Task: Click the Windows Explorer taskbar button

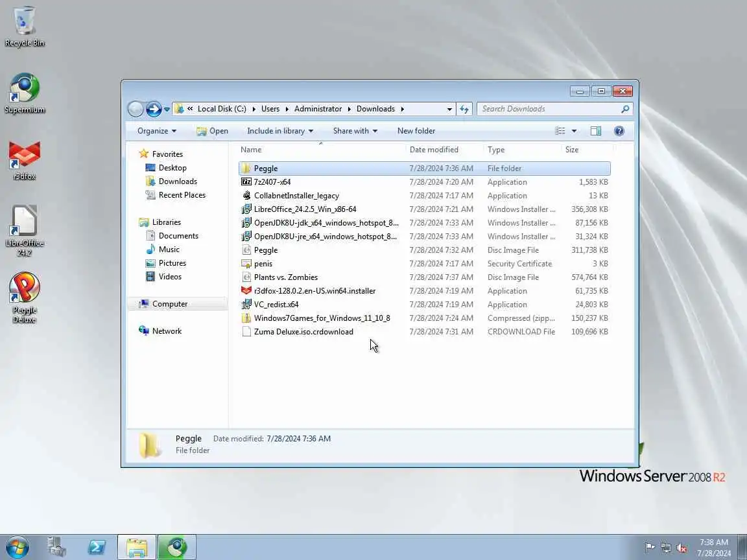Action: [137, 547]
